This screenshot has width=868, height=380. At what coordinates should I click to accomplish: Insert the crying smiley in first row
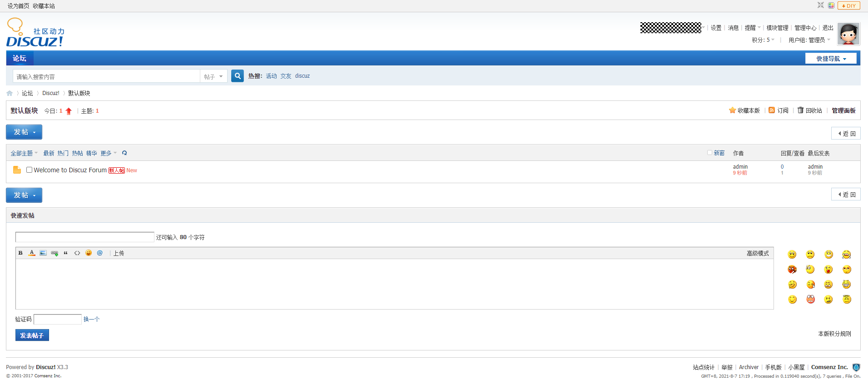pyautogui.click(x=847, y=255)
